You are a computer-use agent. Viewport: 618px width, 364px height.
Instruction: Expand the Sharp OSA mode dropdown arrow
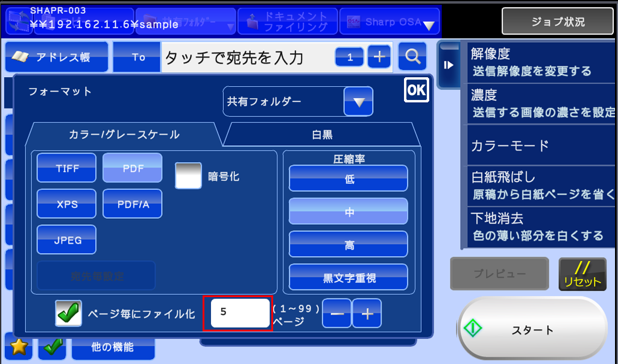coord(429,25)
